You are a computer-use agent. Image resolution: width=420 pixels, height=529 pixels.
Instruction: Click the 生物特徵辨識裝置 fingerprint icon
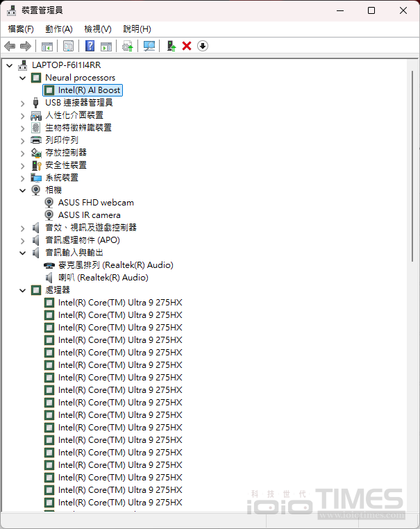(x=36, y=128)
